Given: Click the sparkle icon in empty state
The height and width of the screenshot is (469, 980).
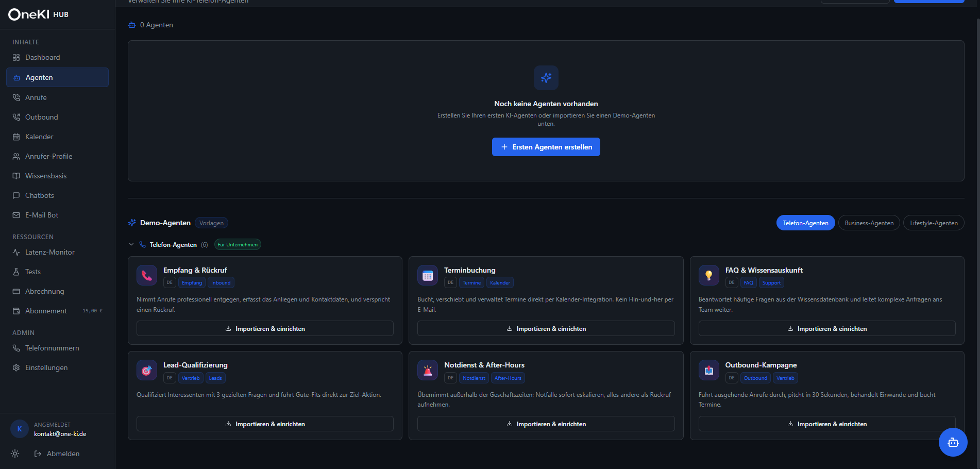Looking at the screenshot, I should [546, 78].
